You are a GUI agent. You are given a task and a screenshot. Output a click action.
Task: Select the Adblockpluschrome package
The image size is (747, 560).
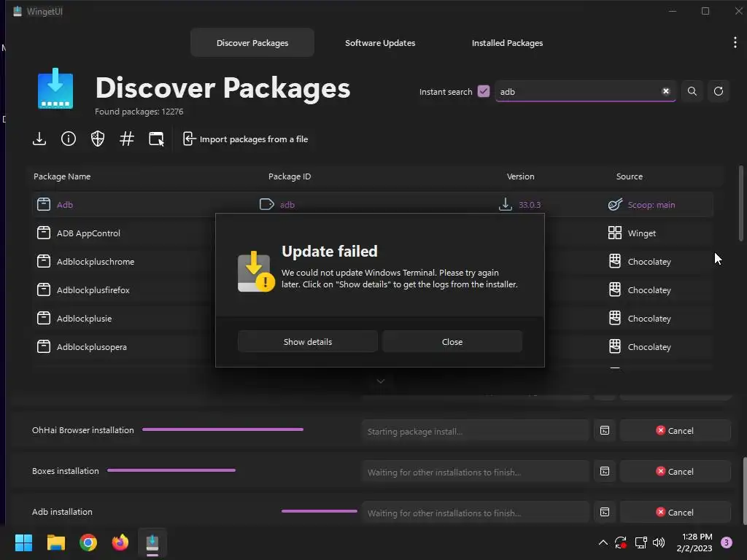pyautogui.click(x=96, y=262)
